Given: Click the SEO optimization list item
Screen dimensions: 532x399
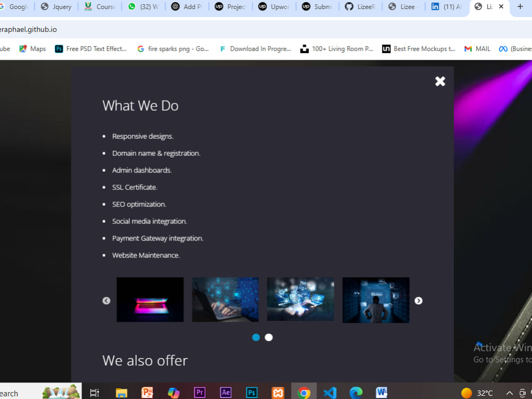Looking at the screenshot, I should click(x=139, y=204).
